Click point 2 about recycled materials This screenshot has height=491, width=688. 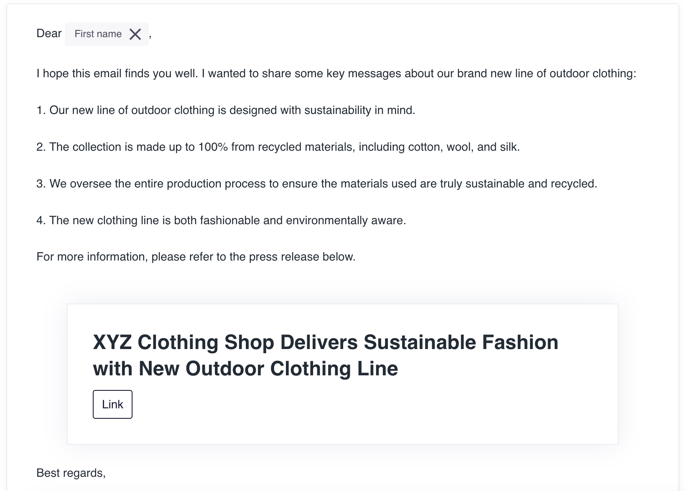coord(278,147)
